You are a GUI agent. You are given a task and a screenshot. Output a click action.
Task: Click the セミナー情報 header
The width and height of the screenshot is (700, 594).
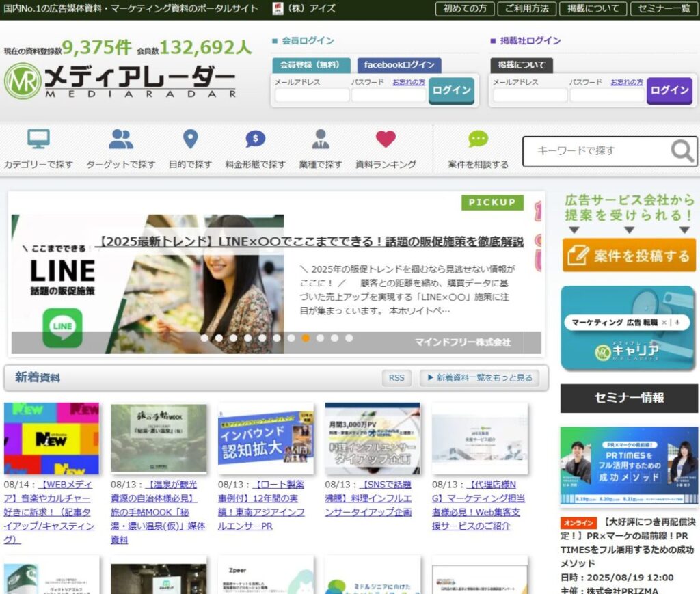coord(629,398)
